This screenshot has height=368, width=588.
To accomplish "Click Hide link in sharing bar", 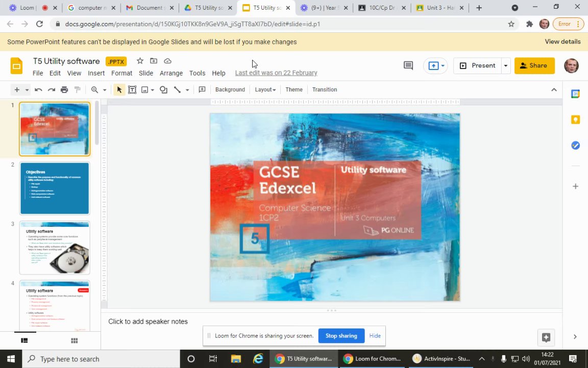I will (x=375, y=336).
